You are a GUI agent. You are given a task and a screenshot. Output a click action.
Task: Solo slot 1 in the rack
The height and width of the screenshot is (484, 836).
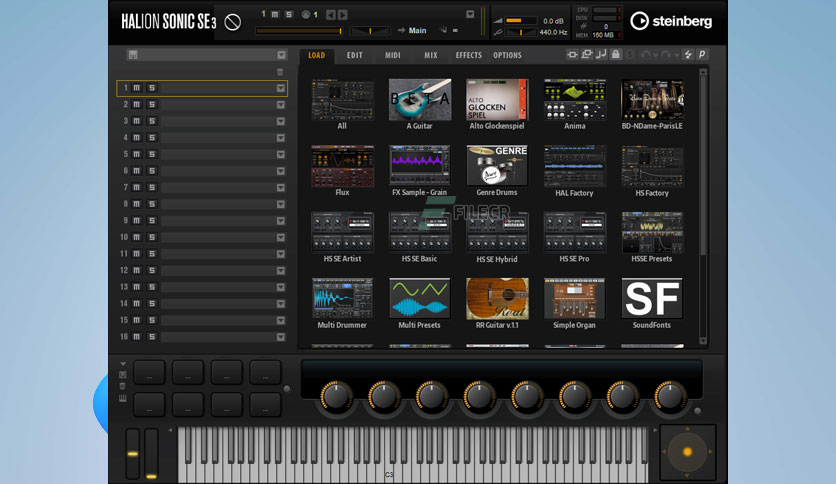coord(152,88)
